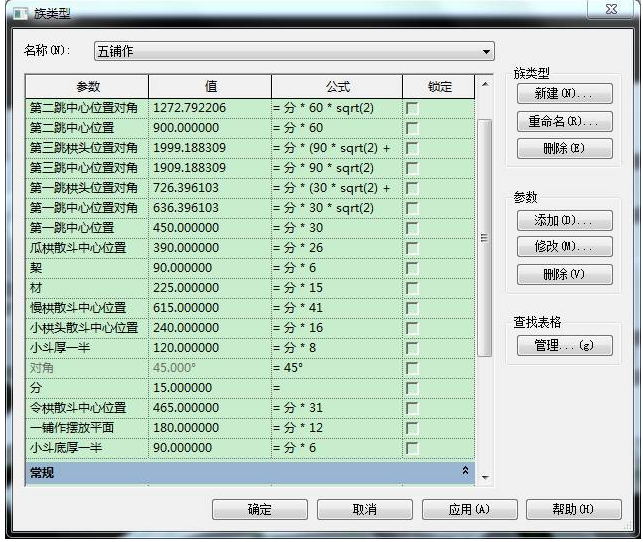Click the 取消 button
The image size is (643, 542).
pos(365,510)
